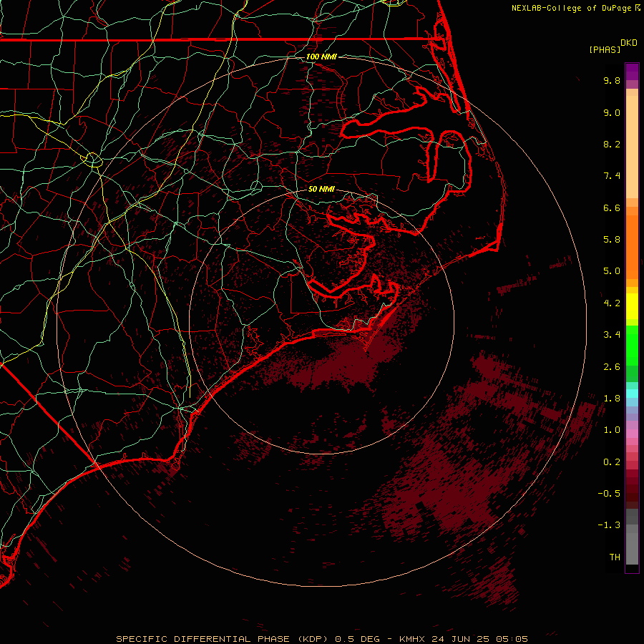Image resolution: width=644 pixels, height=644 pixels.
Task: Click the 0.5 DEG elevation text
Action: pyautogui.click(x=358, y=639)
